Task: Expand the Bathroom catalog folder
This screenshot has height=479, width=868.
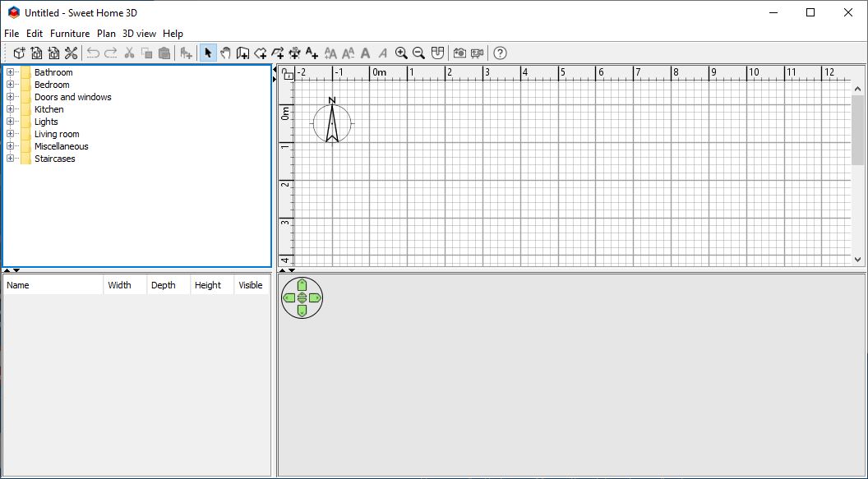Action: [10, 72]
